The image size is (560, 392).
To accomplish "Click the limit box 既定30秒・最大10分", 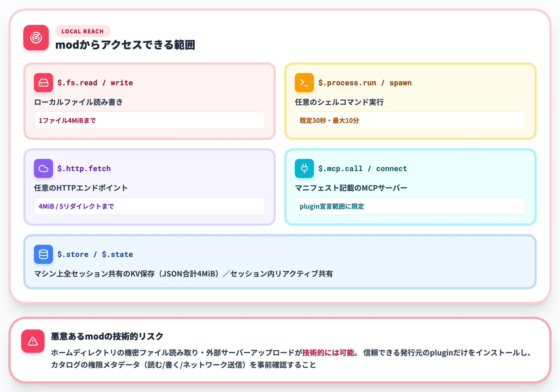I will (x=410, y=121).
